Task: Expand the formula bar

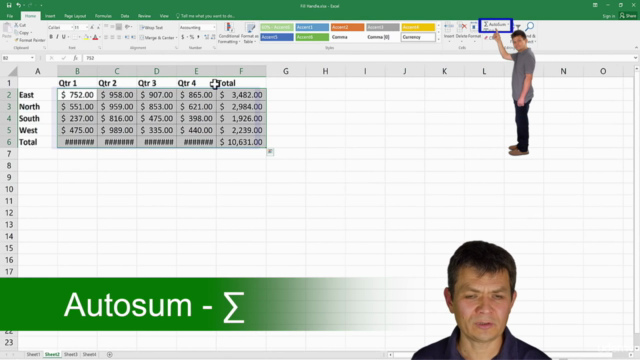Action: tap(635, 58)
